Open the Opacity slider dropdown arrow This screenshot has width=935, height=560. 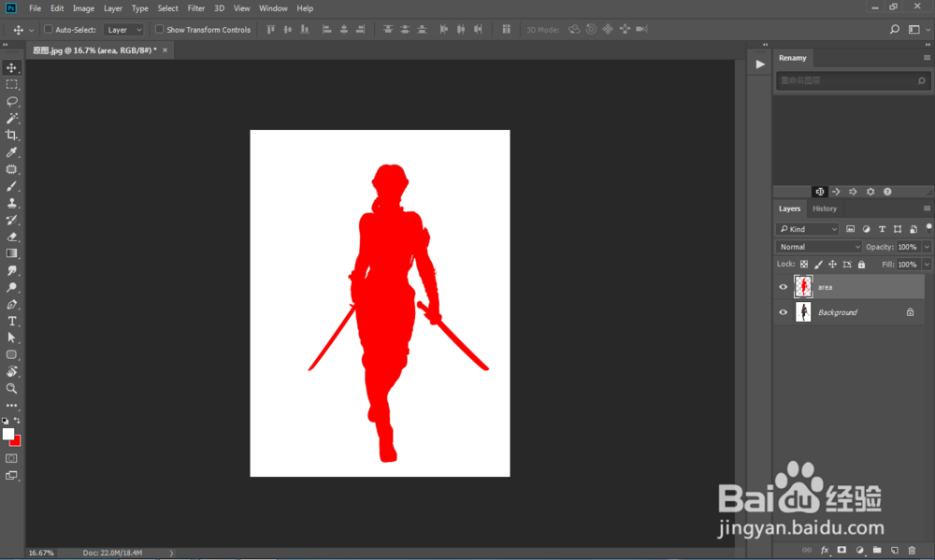point(927,247)
